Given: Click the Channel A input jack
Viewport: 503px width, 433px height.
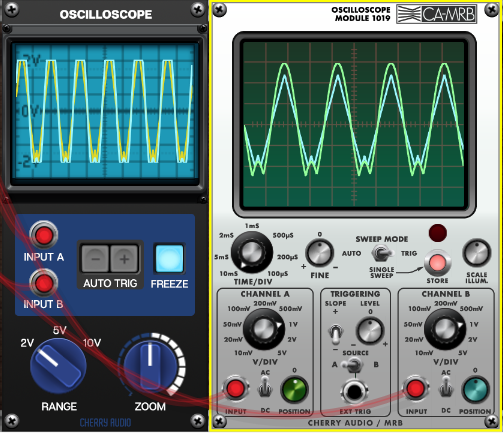Looking at the screenshot, I should (x=235, y=389).
